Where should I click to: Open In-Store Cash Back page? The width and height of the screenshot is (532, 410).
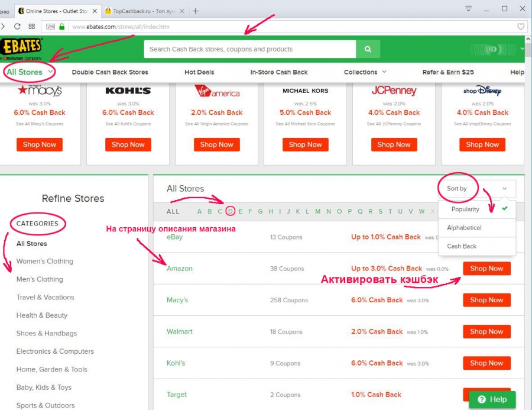[x=279, y=72]
